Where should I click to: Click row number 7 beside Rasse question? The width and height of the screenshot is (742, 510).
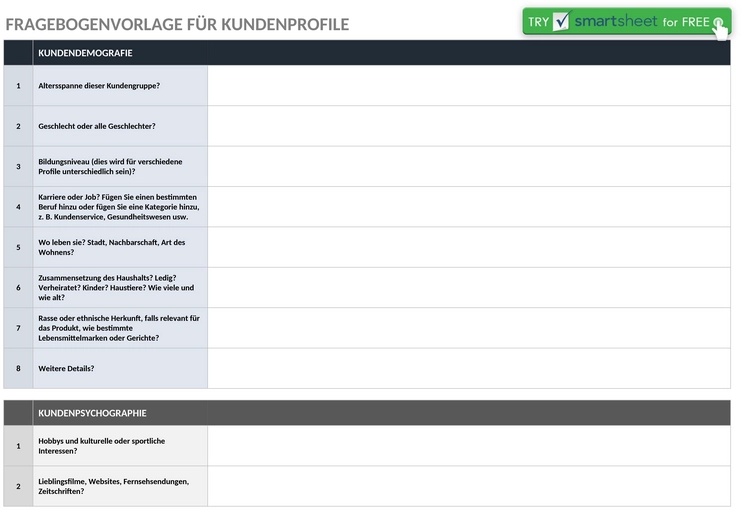point(18,328)
